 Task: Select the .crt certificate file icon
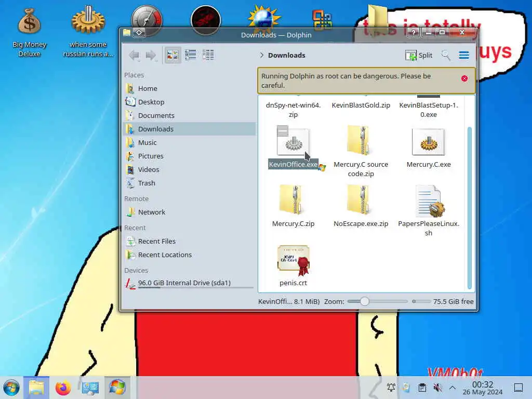click(x=294, y=260)
